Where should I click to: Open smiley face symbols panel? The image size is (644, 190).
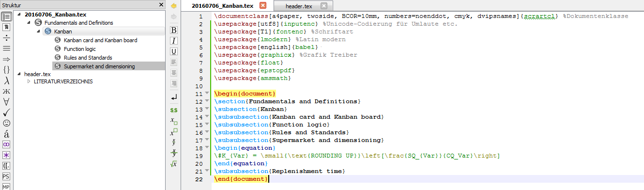[7, 123]
